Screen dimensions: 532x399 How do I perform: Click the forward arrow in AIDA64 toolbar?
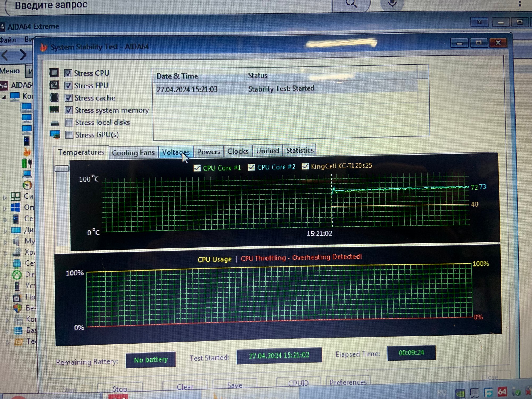coord(23,55)
